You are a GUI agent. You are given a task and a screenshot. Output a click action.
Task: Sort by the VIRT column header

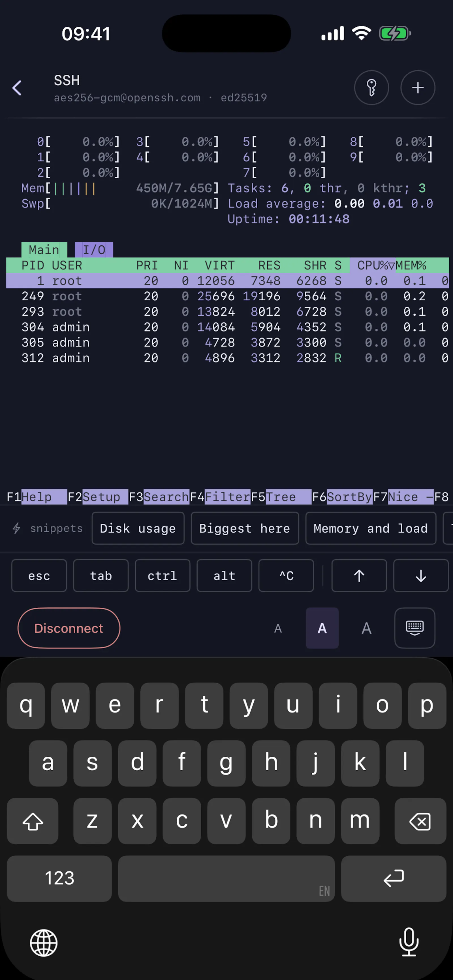point(219,265)
